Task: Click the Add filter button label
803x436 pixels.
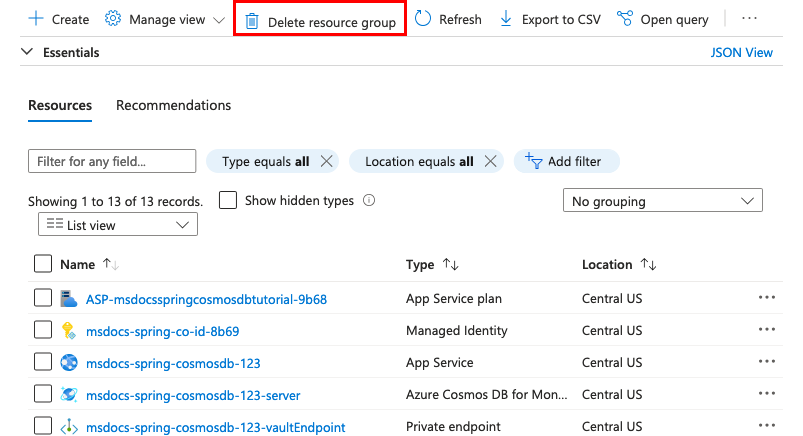Action: (575, 161)
